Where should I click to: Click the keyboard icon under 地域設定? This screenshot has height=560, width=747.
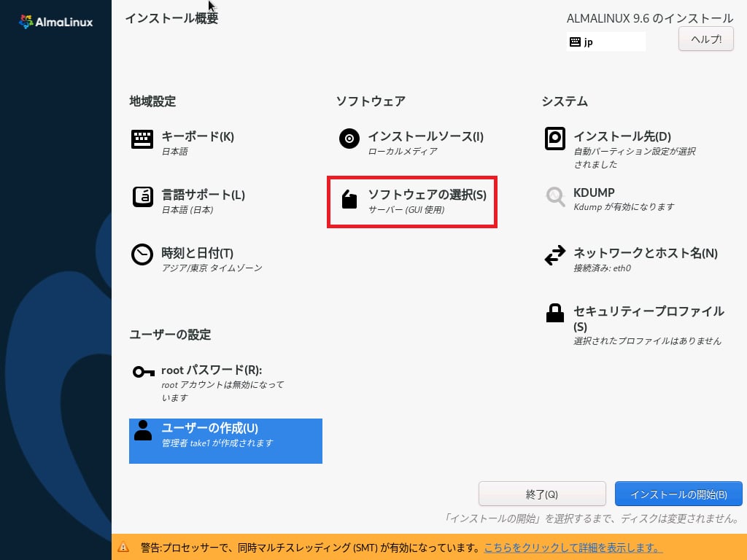(142, 139)
